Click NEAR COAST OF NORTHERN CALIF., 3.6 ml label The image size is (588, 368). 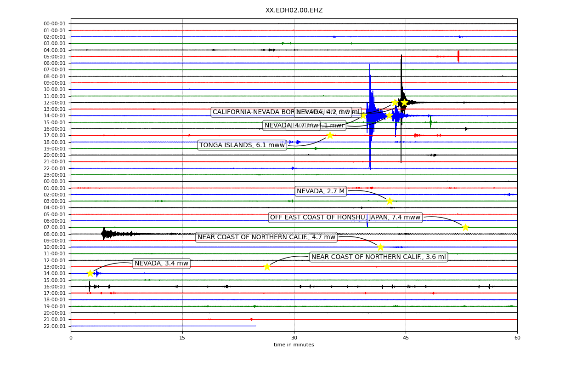(379, 257)
